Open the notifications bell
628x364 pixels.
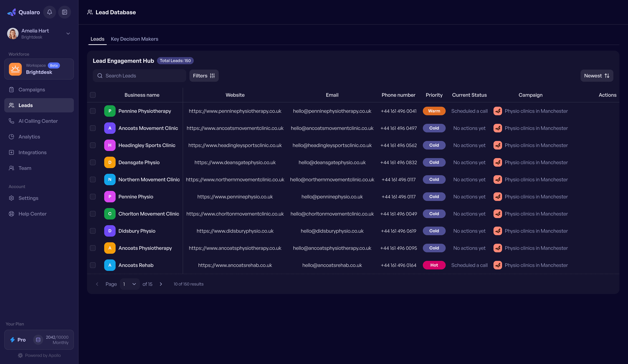point(49,12)
